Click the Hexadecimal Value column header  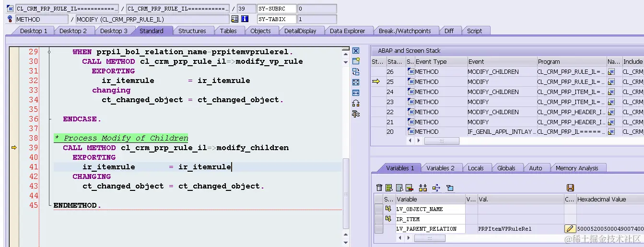[610, 199]
